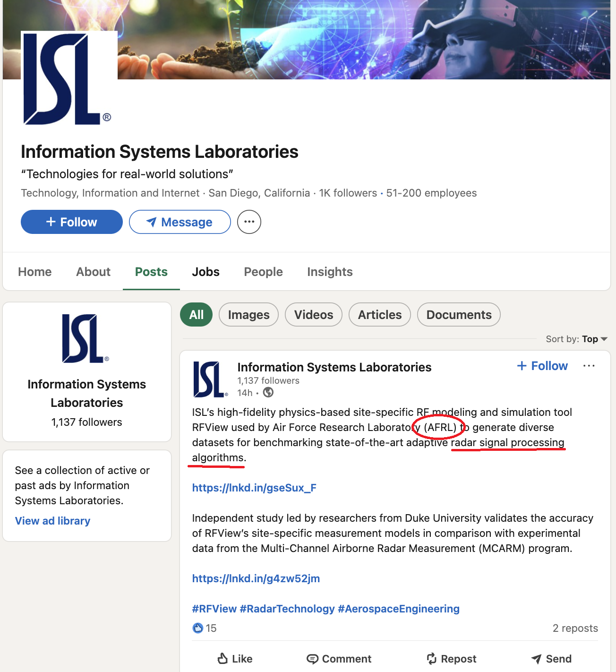Click sidebar Information Systems Laboratories name

(x=86, y=393)
